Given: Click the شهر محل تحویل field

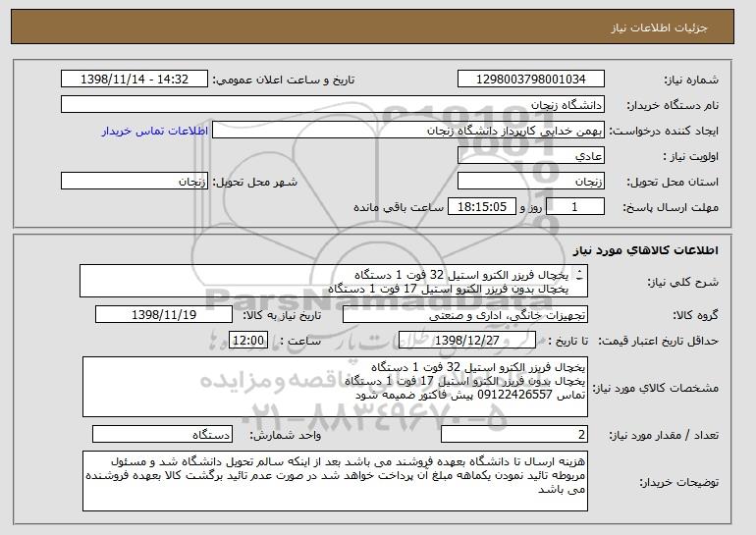Looking at the screenshot, I should [x=135, y=182].
